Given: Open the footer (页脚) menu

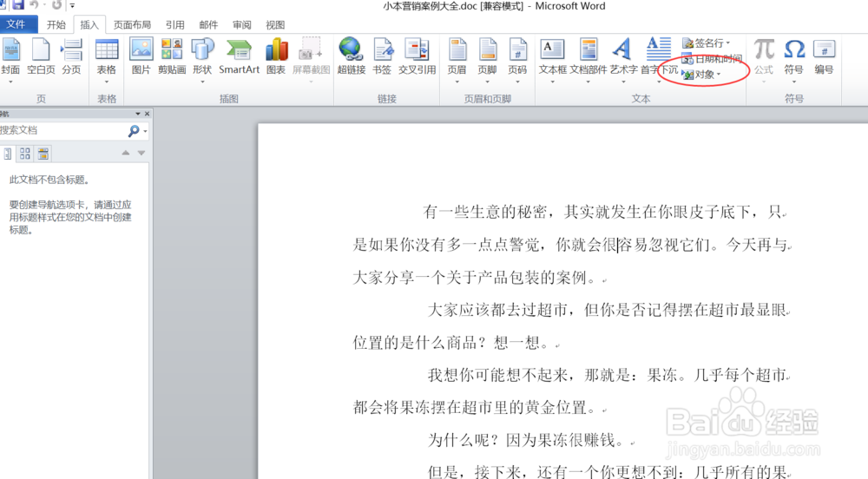Looking at the screenshot, I should click(487, 60).
